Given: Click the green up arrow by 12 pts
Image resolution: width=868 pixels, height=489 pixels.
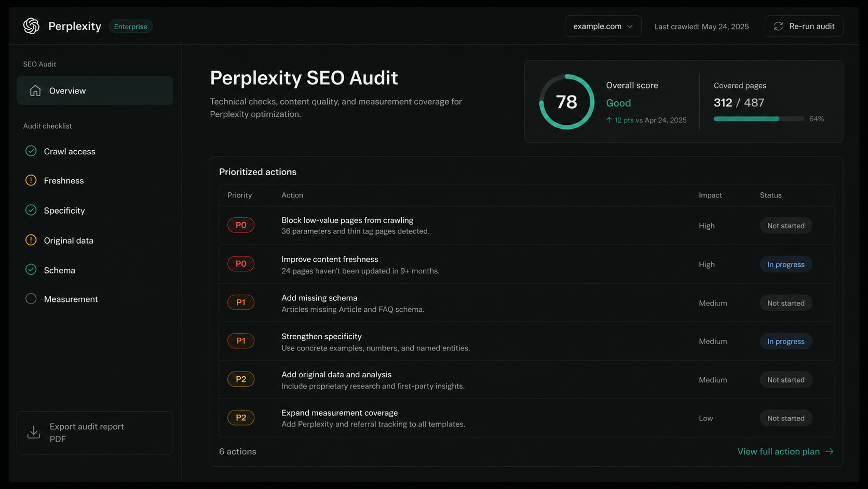Looking at the screenshot, I should tap(609, 120).
